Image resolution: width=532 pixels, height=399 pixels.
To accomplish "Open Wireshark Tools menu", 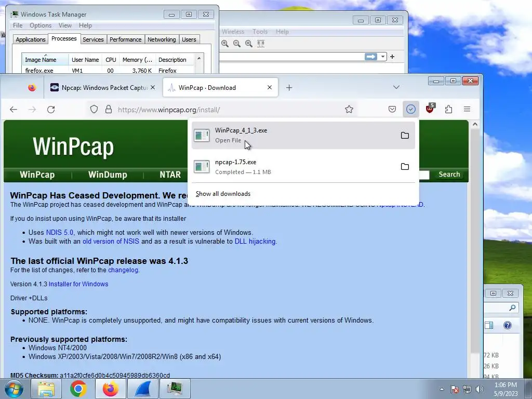I will pos(260,32).
